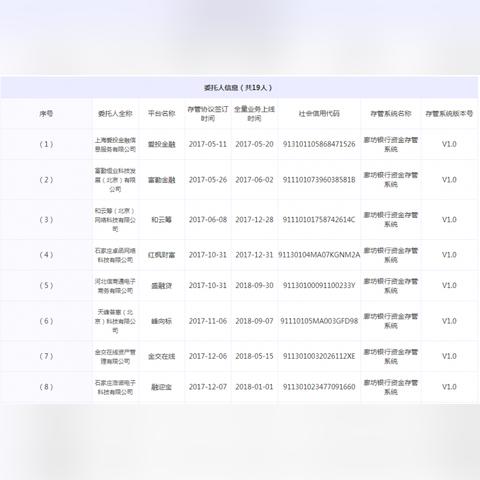
Task: Select row number （6）
Action: click(x=46, y=321)
